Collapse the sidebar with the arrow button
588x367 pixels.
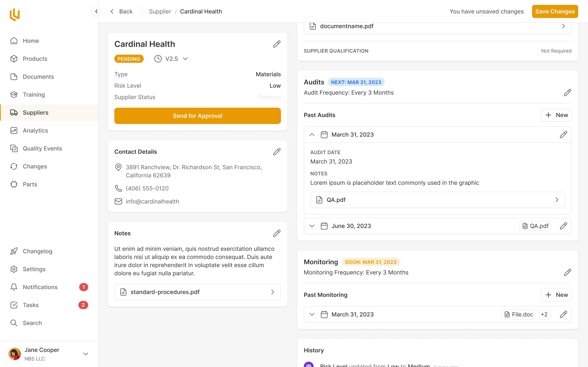coord(96,11)
